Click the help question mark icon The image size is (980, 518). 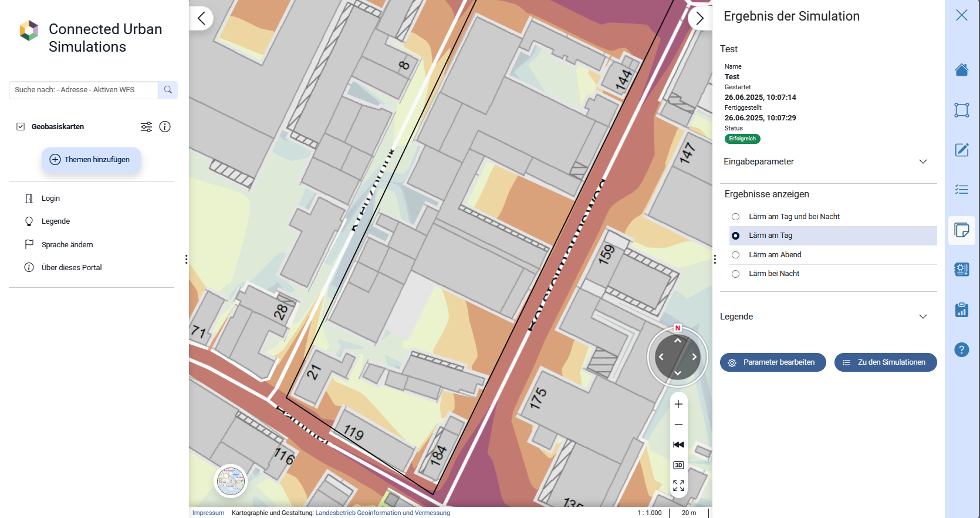pos(961,350)
